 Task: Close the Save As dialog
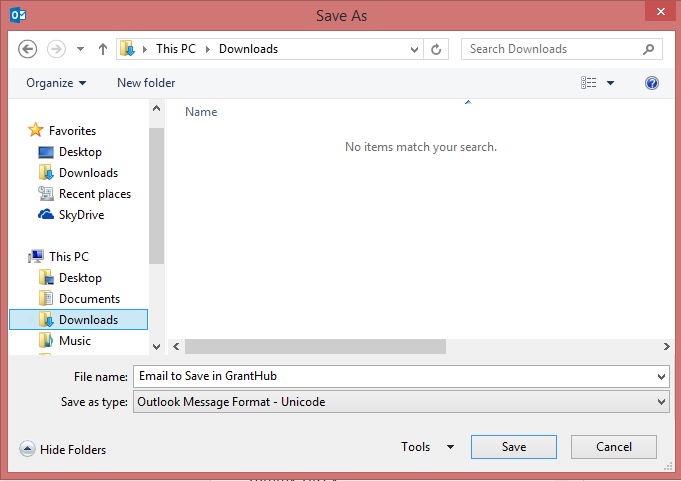[x=661, y=11]
